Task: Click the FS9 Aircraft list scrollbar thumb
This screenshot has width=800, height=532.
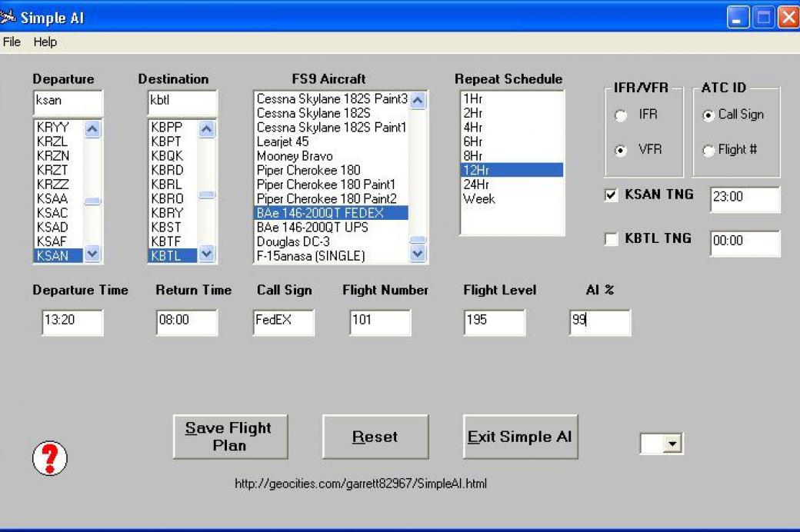Action: pyautogui.click(x=418, y=240)
